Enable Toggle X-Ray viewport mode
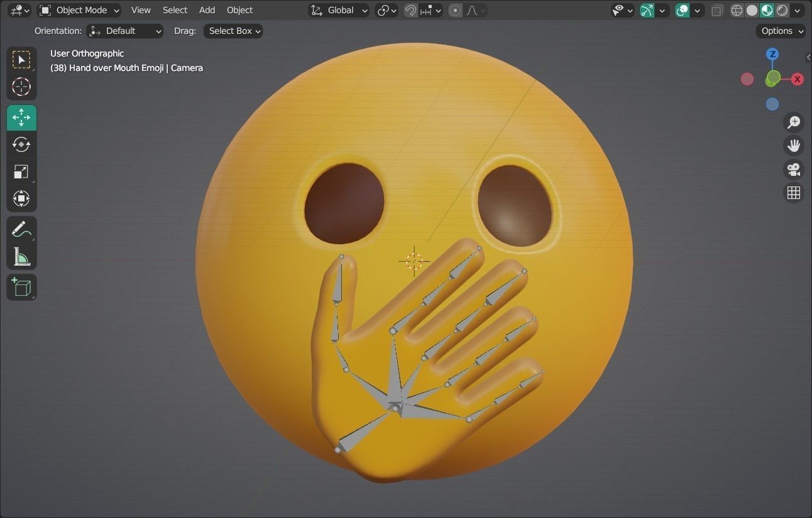The width and height of the screenshot is (812, 518). [717, 10]
